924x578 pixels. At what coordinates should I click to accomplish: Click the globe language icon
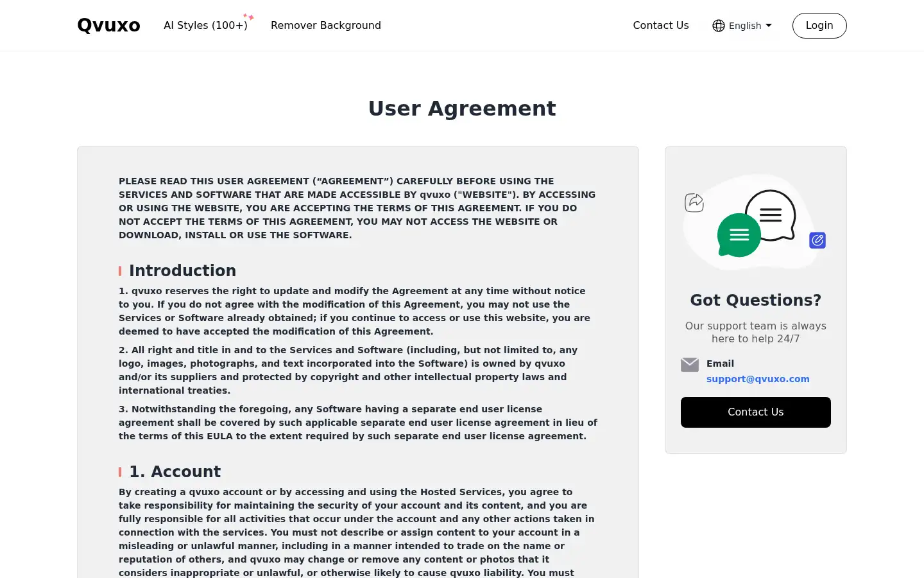pyautogui.click(x=719, y=26)
